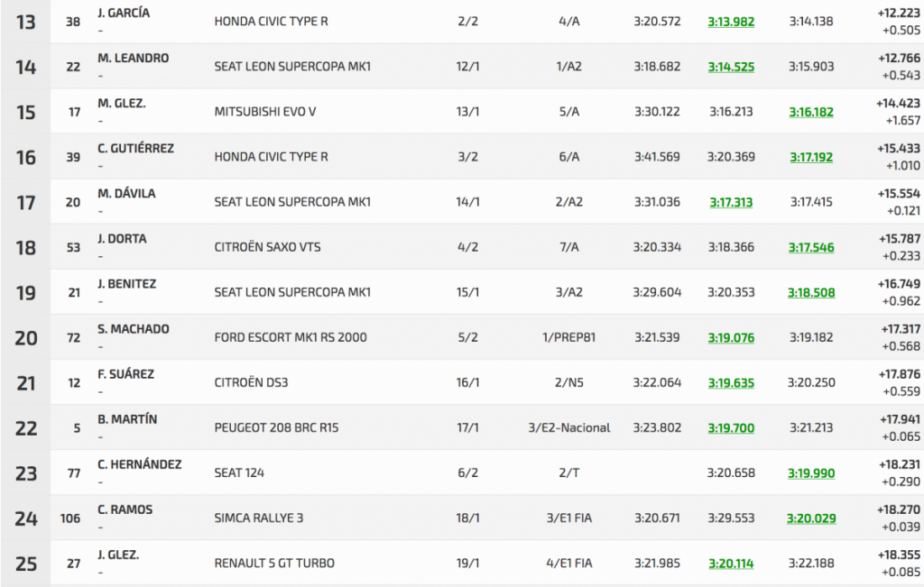The height and width of the screenshot is (587, 924).
Task: Select J. Glez.'s green time 3:20.114
Action: [x=730, y=564]
